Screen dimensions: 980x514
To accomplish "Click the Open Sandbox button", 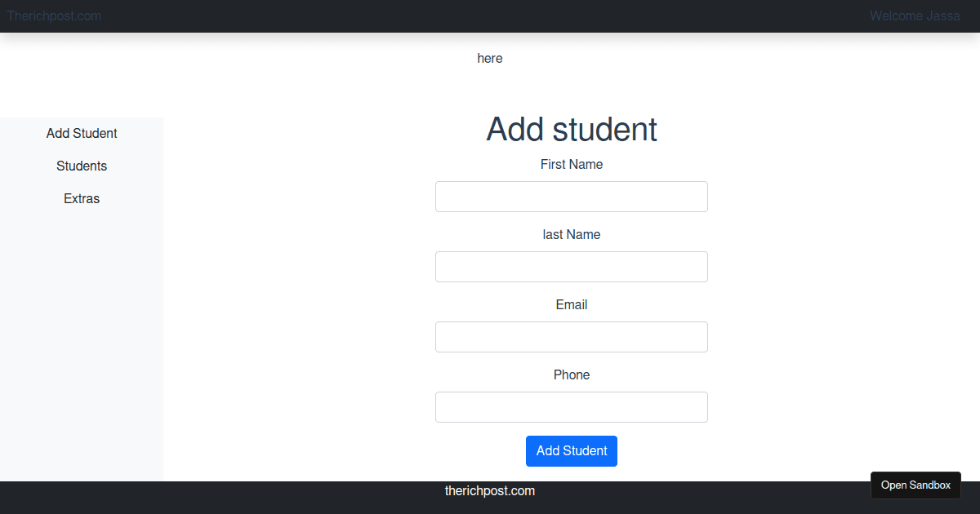I will click(x=915, y=485).
